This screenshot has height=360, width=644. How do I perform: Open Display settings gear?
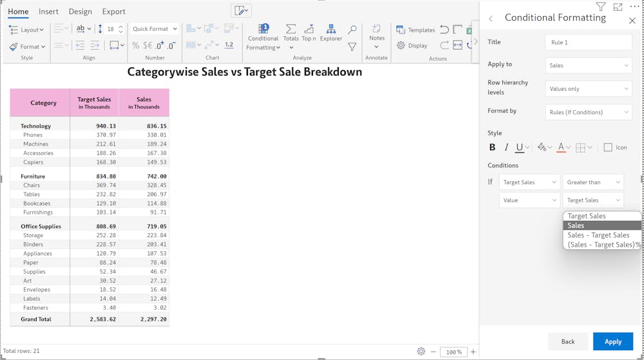click(x=412, y=46)
